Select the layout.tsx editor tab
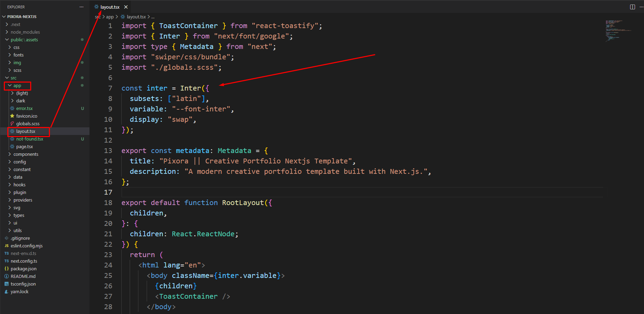This screenshot has width=644, height=314. [x=110, y=7]
